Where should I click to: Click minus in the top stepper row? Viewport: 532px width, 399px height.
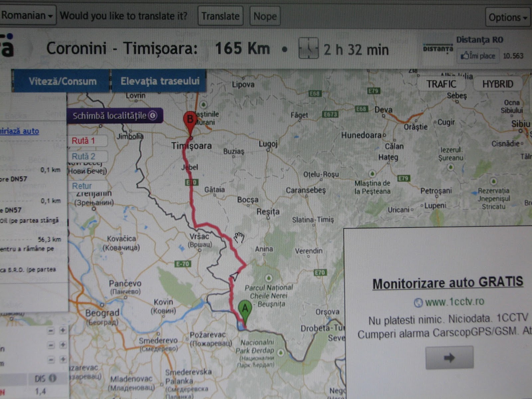tap(51, 331)
